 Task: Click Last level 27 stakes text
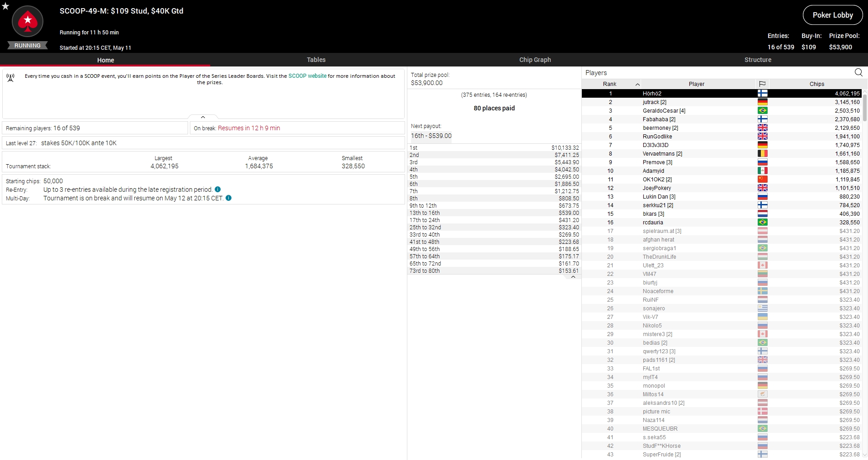point(61,143)
